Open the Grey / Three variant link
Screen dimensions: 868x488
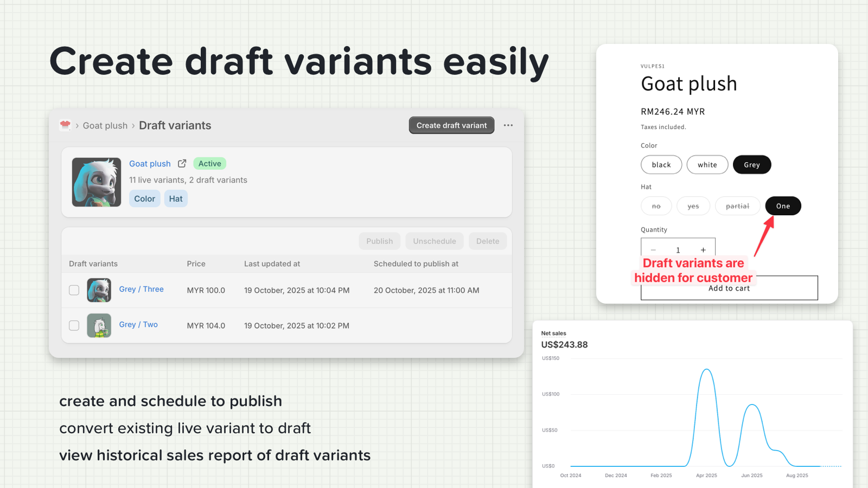141,290
